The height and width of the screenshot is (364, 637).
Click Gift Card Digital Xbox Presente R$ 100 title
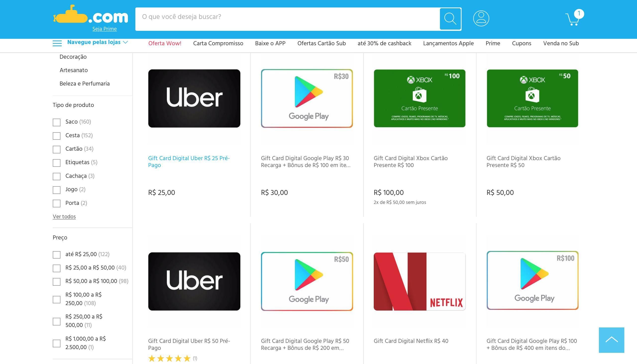[x=411, y=162]
